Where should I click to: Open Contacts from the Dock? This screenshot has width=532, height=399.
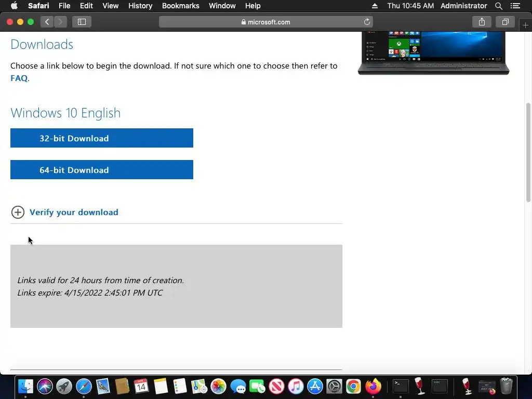pyautogui.click(x=122, y=386)
